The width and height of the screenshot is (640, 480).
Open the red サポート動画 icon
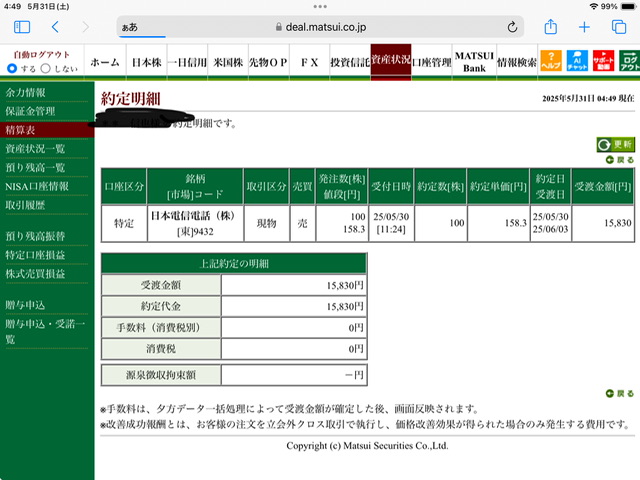click(603, 61)
